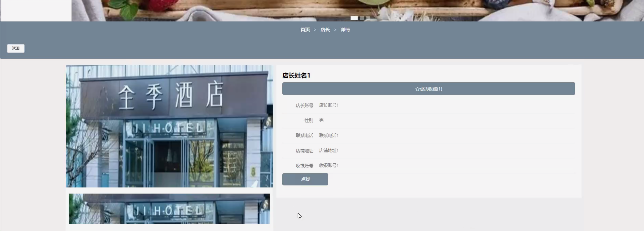Click the gender value 男
Screen dimensions: 644x231
pos(321,120)
